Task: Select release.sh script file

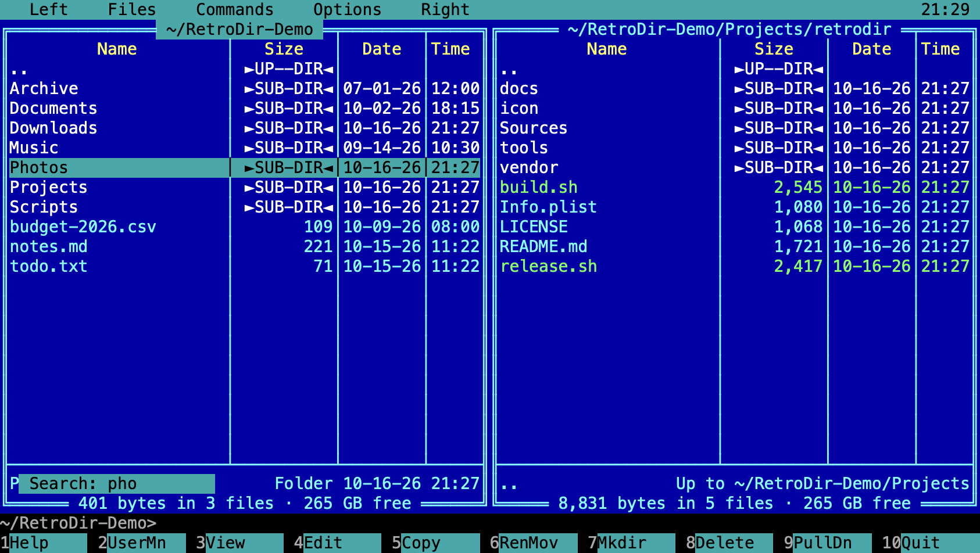Action: [x=735, y=266]
